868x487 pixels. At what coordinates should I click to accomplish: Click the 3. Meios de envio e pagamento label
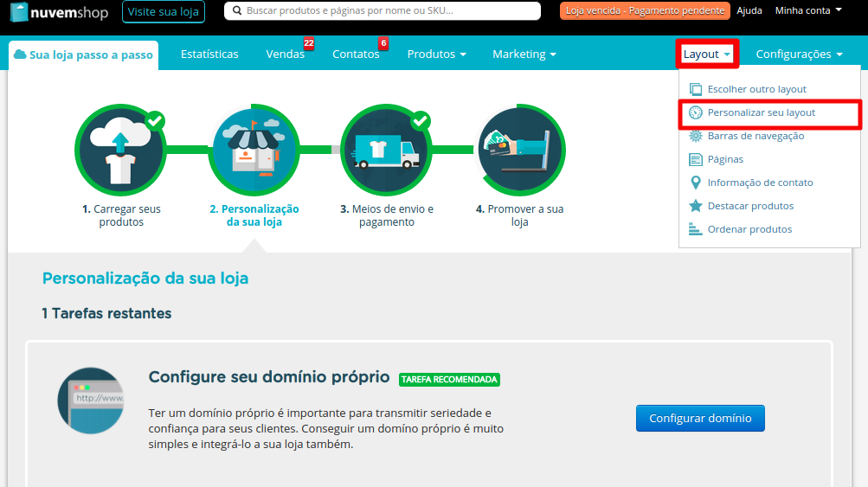[x=386, y=215]
